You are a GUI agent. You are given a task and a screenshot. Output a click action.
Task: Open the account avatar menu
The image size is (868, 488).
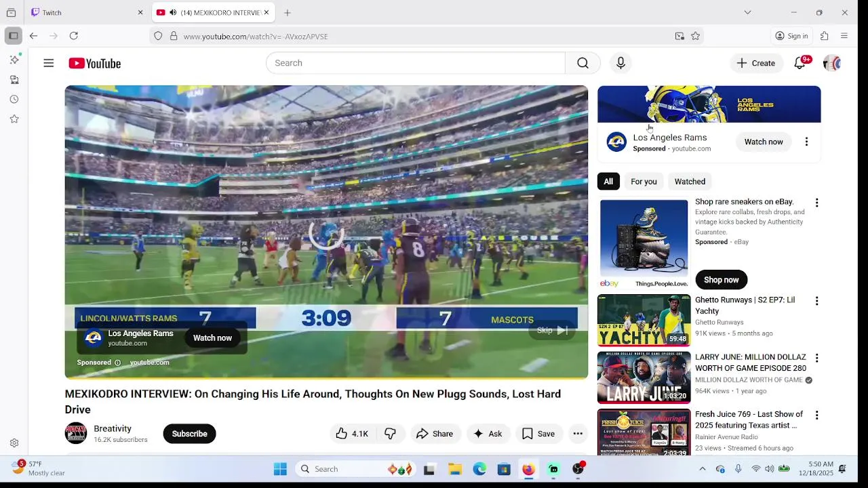pos(832,63)
